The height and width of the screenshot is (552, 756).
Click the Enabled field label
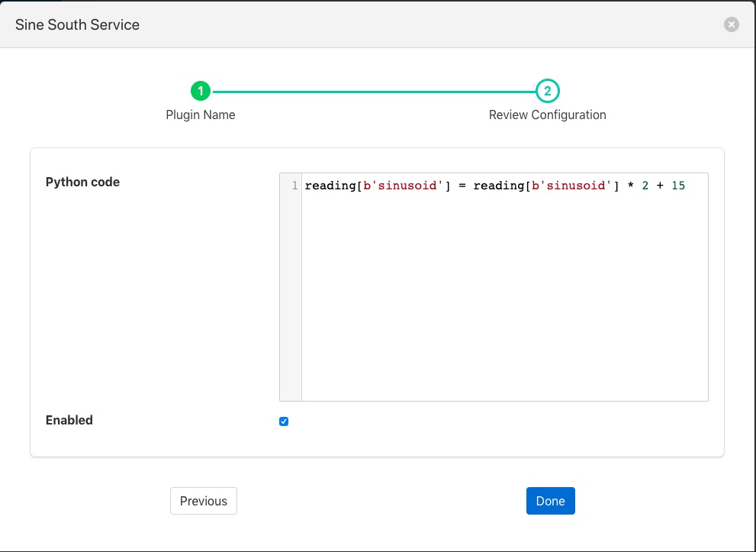click(x=69, y=420)
